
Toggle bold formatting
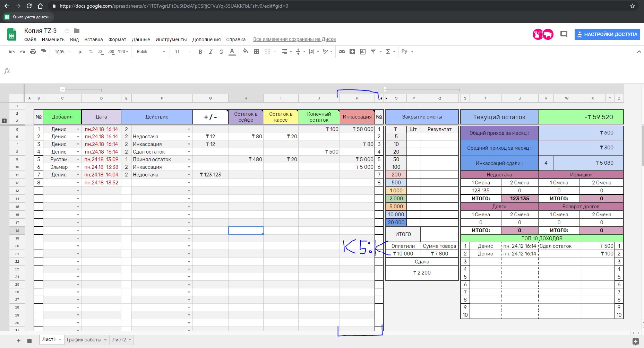[x=200, y=52]
